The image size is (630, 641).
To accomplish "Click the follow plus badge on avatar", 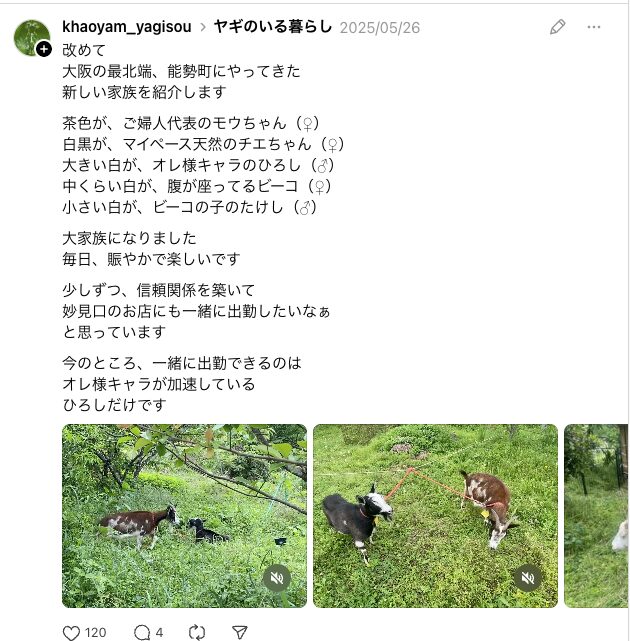I will coord(44,49).
